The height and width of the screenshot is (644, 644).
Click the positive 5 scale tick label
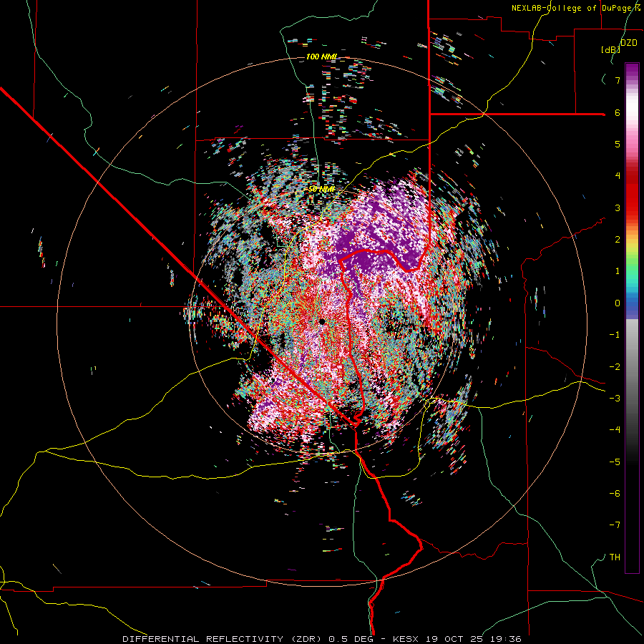coord(618,144)
